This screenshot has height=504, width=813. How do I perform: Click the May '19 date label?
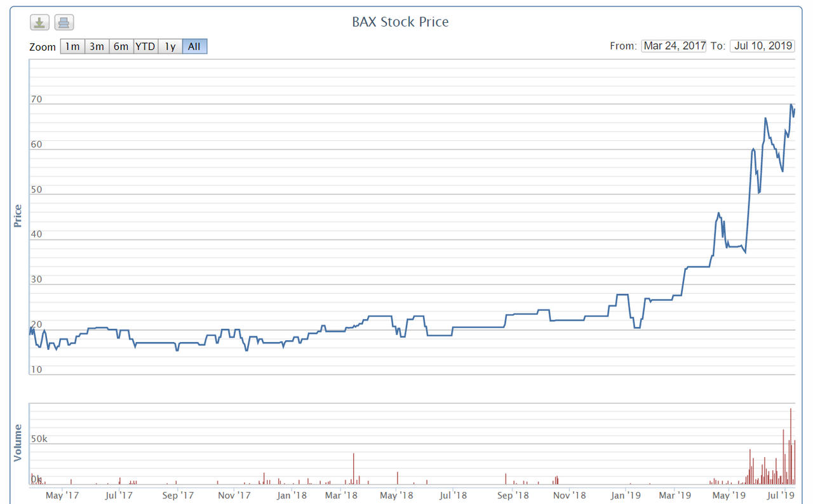tap(730, 494)
